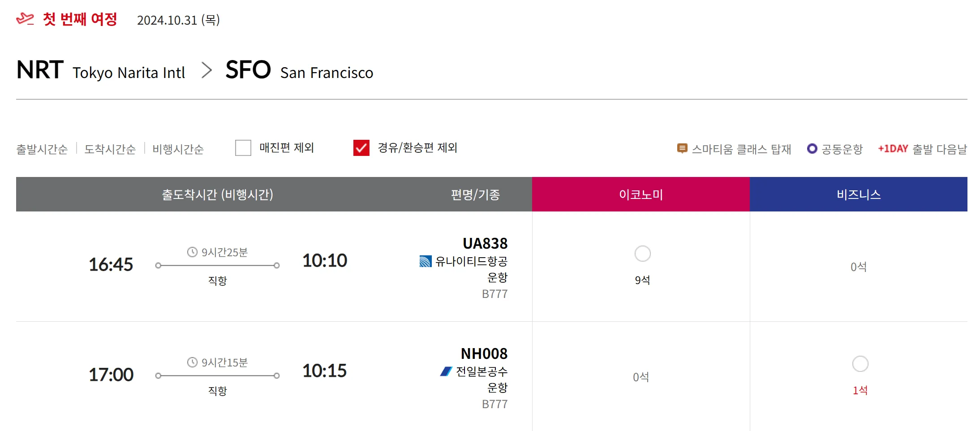Select business seat for flight NH008

pos(860,364)
